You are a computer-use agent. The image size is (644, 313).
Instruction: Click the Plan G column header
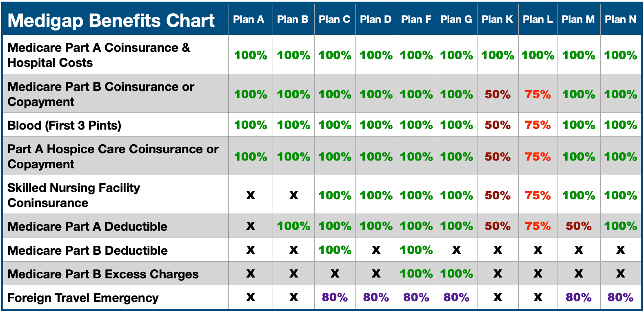[456, 19]
